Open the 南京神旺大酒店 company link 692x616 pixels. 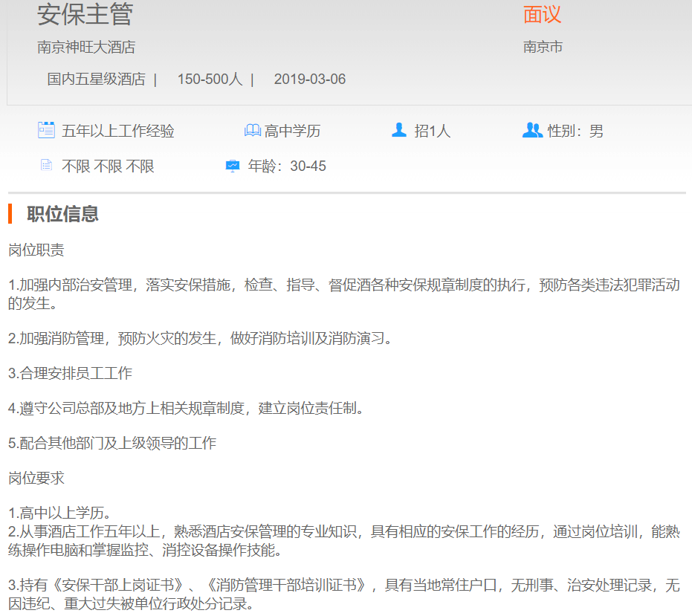coord(86,47)
